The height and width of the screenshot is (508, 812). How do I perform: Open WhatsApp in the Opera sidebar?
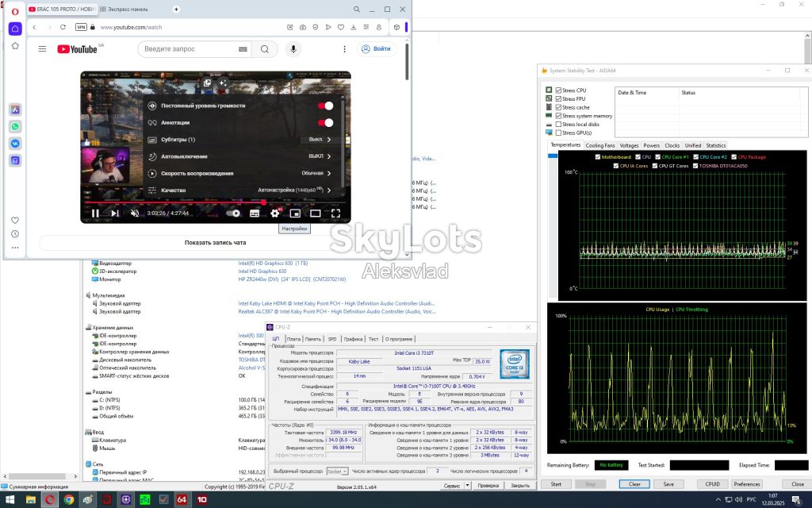(15, 126)
